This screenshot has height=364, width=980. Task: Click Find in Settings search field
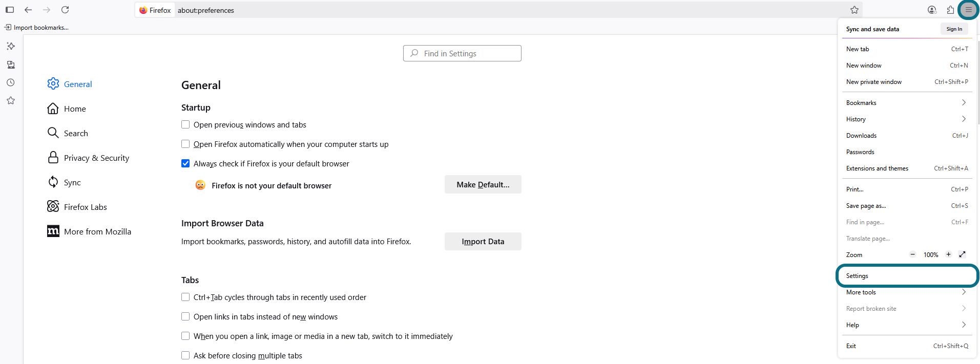(x=462, y=53)
